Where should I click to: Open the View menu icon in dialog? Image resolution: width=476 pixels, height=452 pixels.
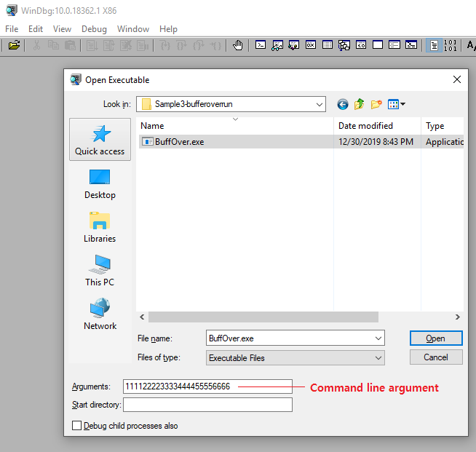[x=396, y=104]
